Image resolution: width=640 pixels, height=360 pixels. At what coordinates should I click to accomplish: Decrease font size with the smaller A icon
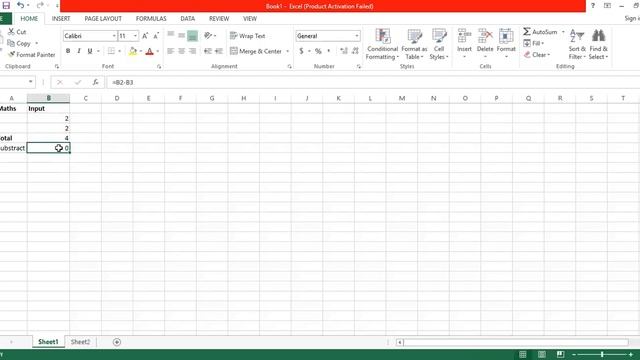click(156, 36)
